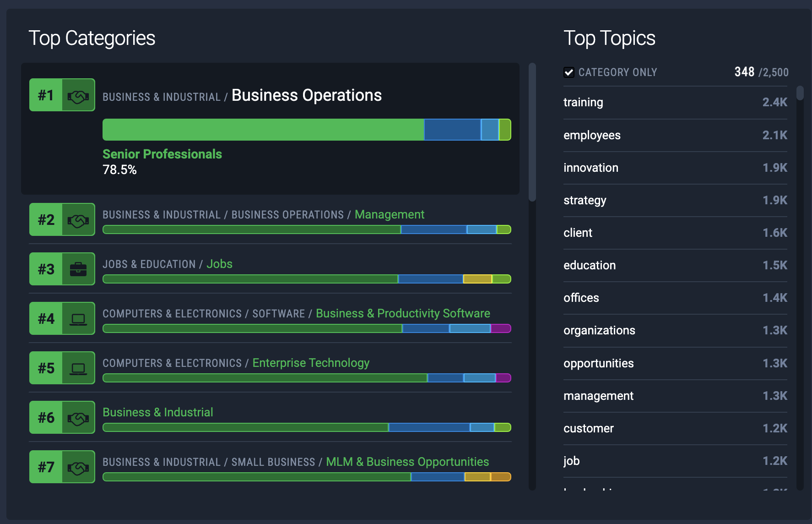Click the purple segment in Enterprise Technology bar
Image resolution: width=812 pixels, height=524 pixels.
(503, 378)
